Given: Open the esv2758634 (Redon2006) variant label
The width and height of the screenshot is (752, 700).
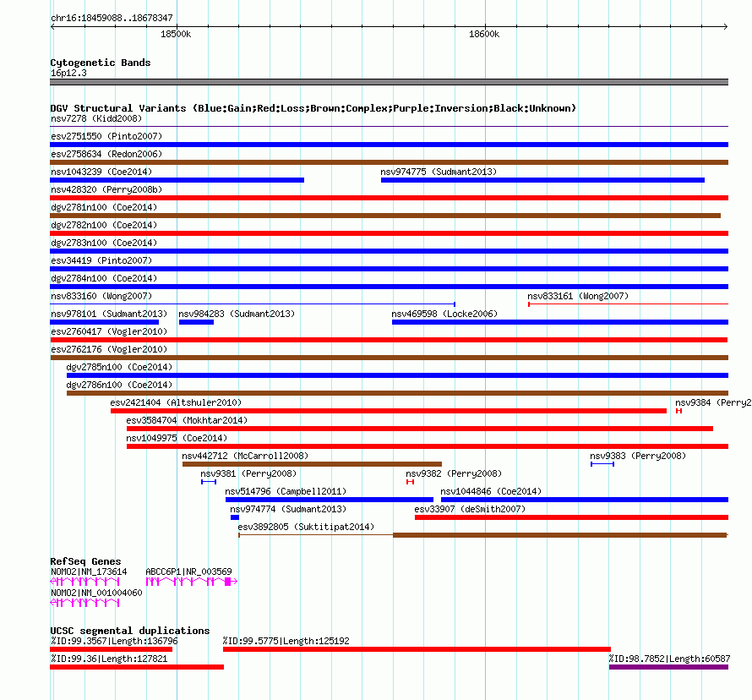Looking at the screenshot, I should coord(106,154).
